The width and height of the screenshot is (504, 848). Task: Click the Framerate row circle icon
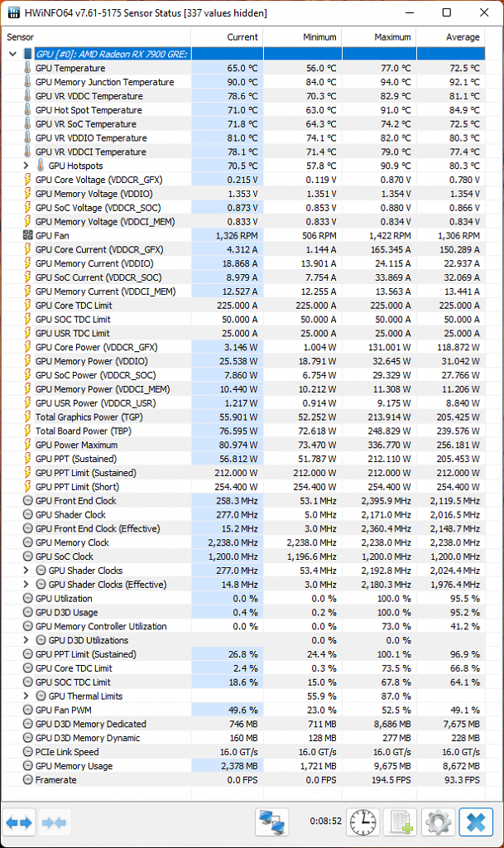[x=28, y=780]
